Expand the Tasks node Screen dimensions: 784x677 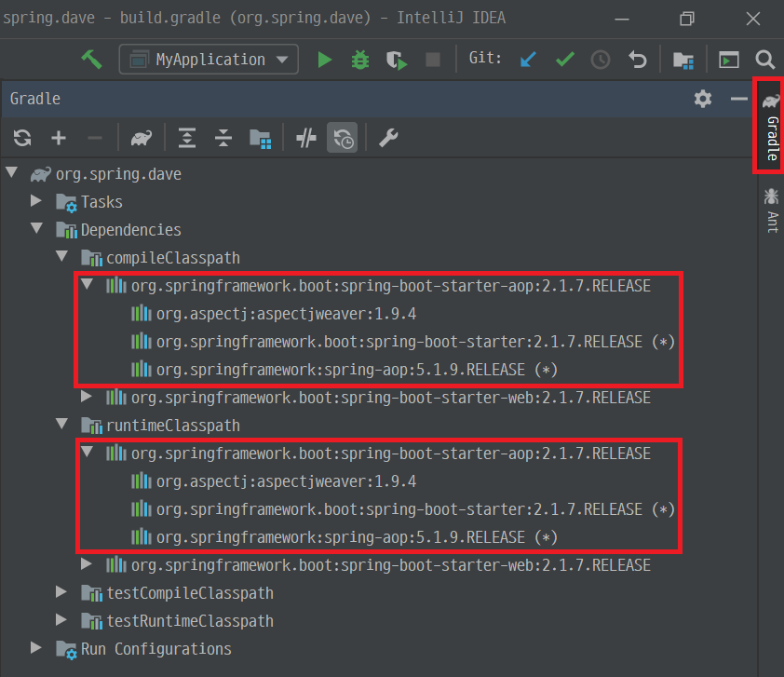click(x=36, y=201)
